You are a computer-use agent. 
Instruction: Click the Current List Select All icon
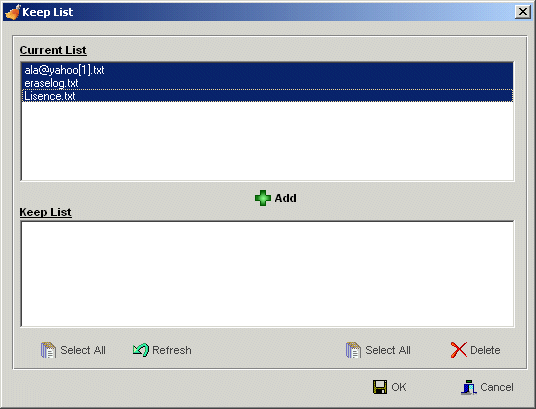click(x=48, y=350)
